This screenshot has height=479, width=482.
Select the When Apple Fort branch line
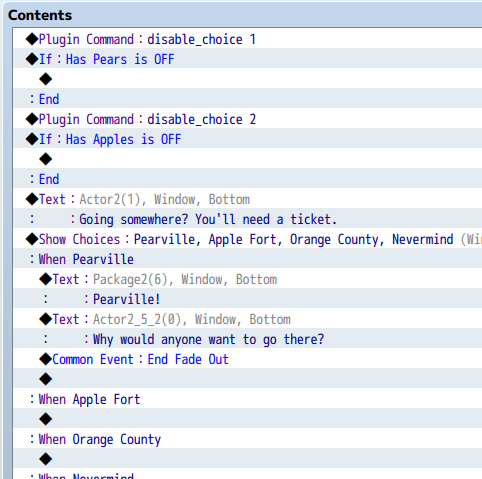tap(248, 399)
